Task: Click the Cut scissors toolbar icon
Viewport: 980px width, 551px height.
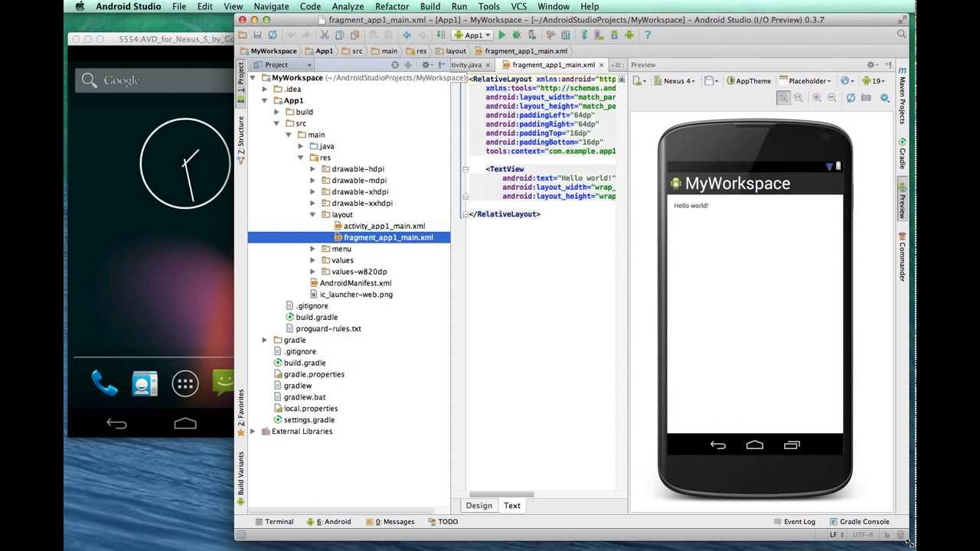Action: (325, 35)
